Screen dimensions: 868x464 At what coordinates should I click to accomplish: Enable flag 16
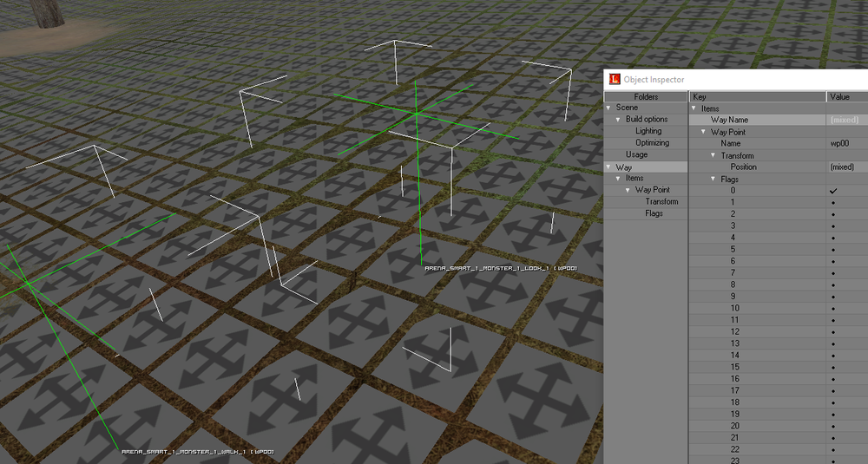pyautogui.click(x=833, y=379)
